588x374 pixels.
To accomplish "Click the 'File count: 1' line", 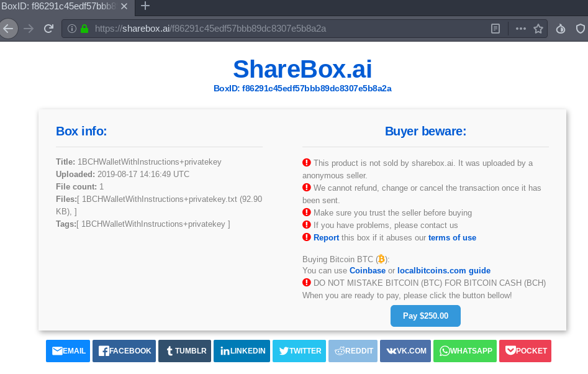I will (80, 187).
